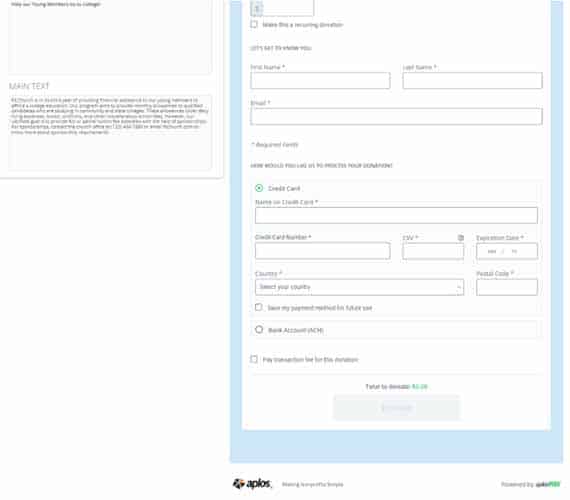Viewport: 570px width, 500px height.
Task: Check the recurring donation checkbox
Action: (x=254, y=24)
